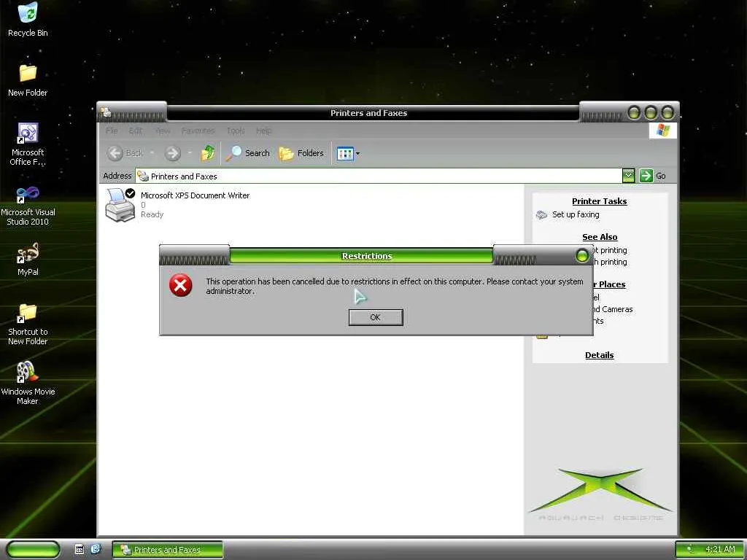The image size is (747, 560).
Task: Collapse the See Also section header
Action: (600, 237)
